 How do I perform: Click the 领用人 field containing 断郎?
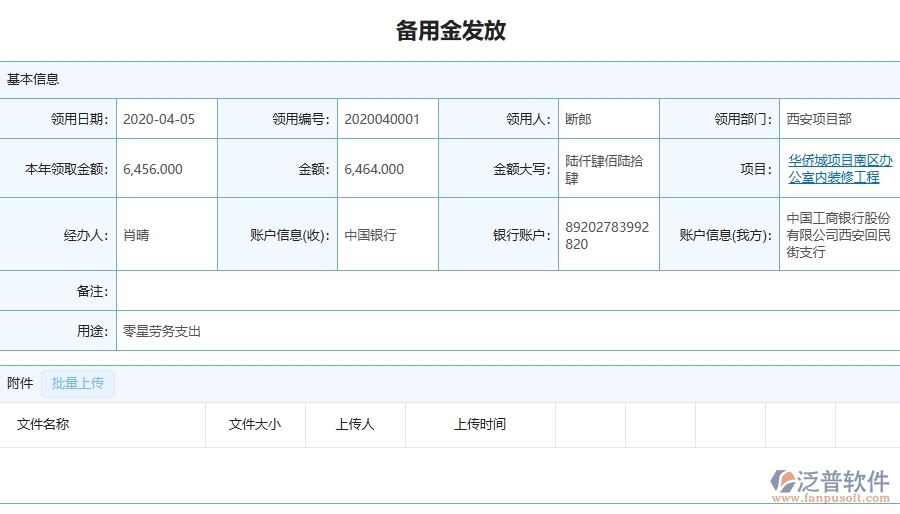click(578, 119)
